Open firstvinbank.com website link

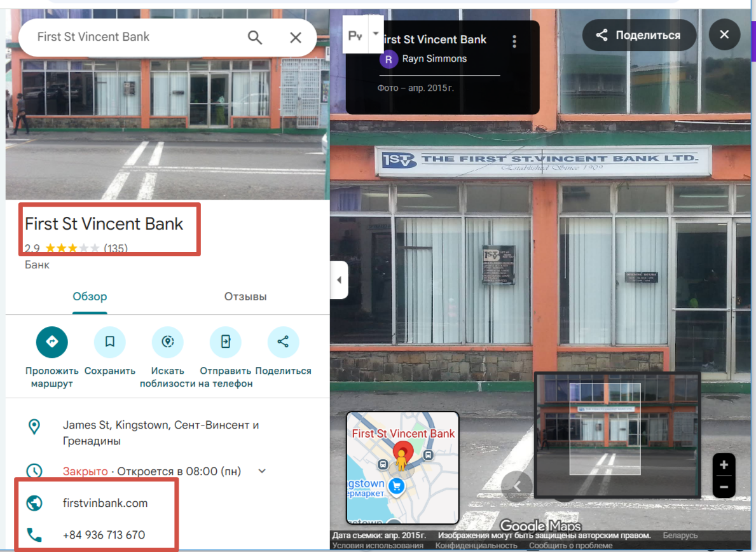105,503
